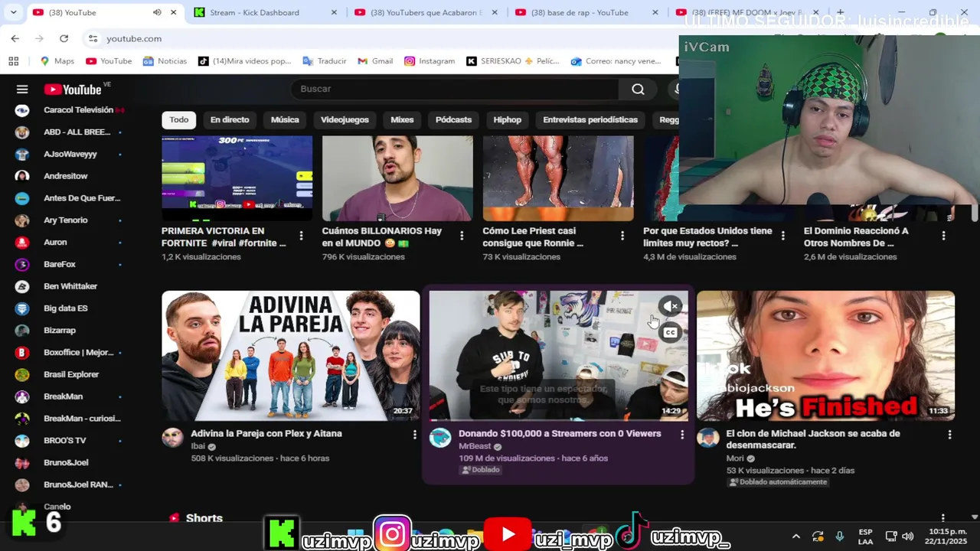Open the taskbar clock and date

coord(945,536)
